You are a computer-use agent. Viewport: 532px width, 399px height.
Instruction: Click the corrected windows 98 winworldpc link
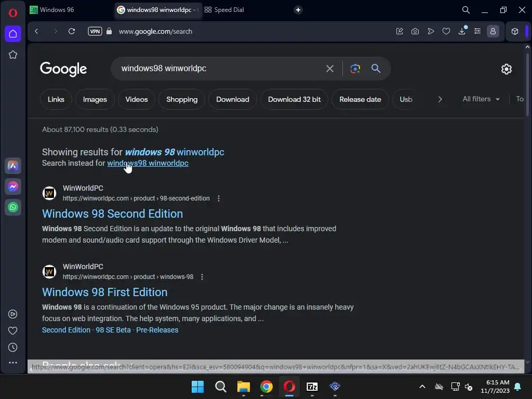click(x=175, y=152)
